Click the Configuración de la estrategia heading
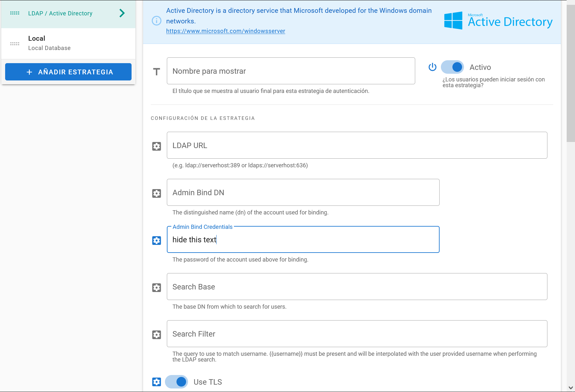 (x=203, y=118)
